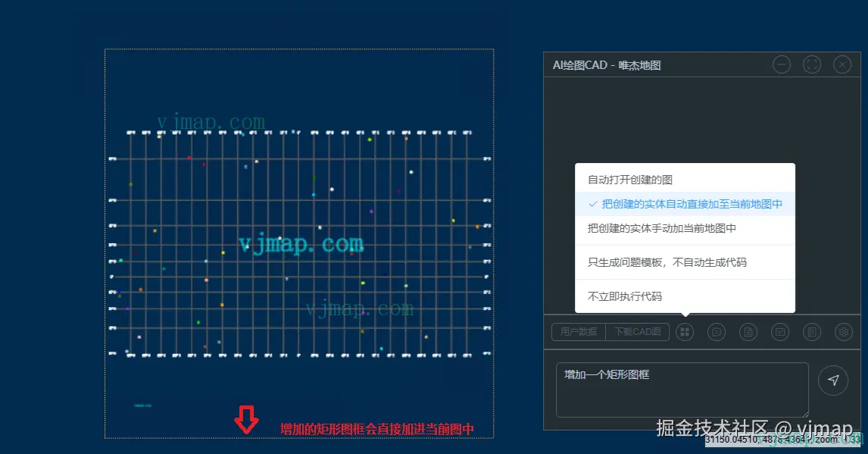
Task: Send the prompt with the paper plane button
Action: coord(833,380)
